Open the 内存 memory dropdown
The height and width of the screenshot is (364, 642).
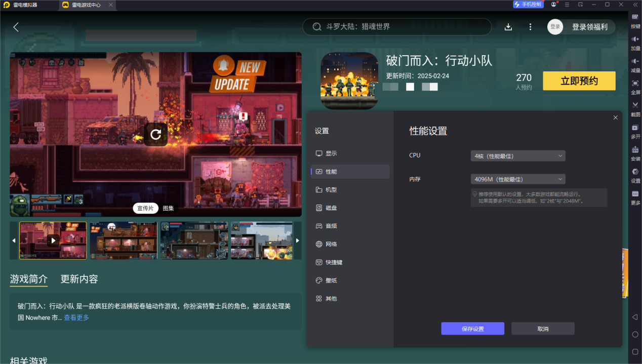pos(518,179)
